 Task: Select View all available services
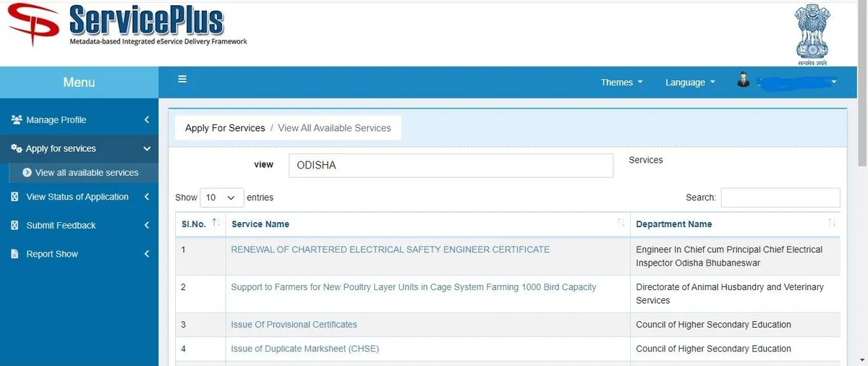pos(86,173)
